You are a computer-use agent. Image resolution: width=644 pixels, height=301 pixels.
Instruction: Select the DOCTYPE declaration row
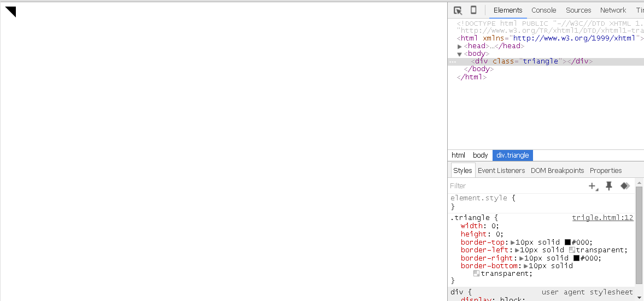(x=551, y=27)
